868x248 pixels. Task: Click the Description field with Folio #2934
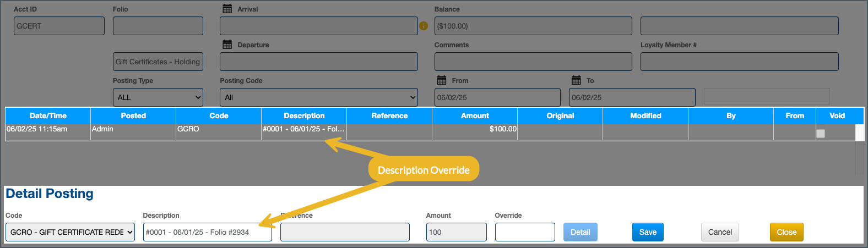[207, 232]
